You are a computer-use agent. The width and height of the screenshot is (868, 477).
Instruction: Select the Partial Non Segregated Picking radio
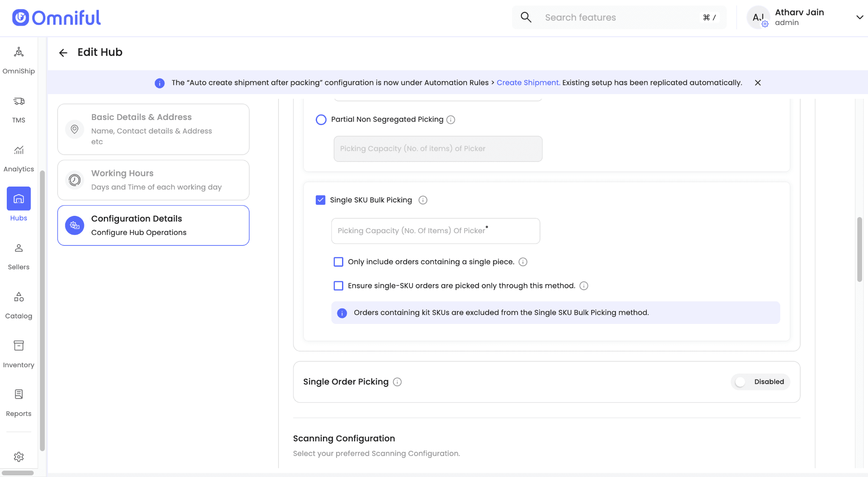321,120
